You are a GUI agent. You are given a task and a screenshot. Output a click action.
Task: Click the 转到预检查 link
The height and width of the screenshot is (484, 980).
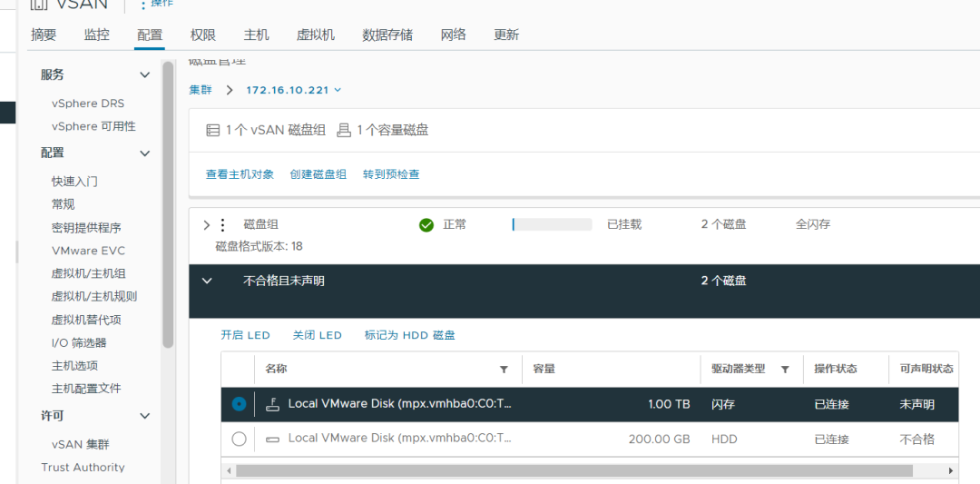[x=391, y=174]
